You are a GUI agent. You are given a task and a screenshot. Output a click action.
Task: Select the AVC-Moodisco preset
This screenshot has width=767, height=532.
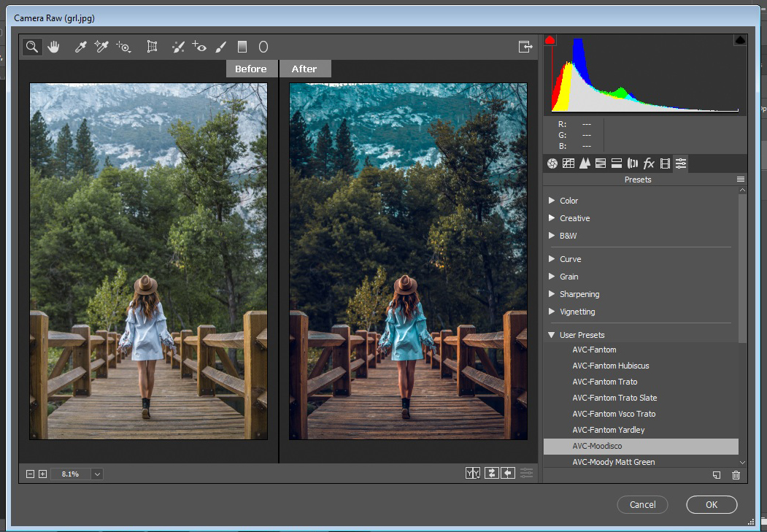[x=641, y=446]
